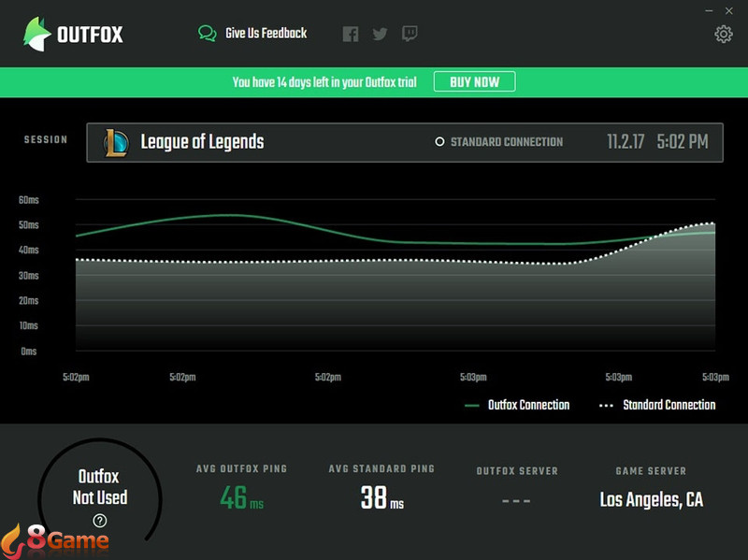Click the Outfox Not Used circular gauge
This screenshot has height=560, width=748.
pyautogui.click(x=100, y=488)
